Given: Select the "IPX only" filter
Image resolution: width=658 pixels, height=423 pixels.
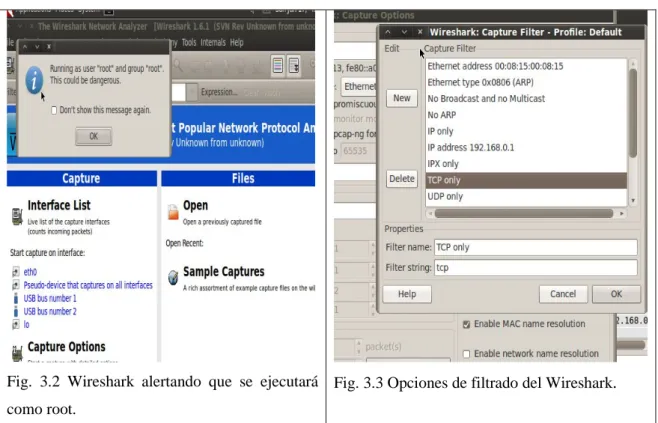Looking at the screenshot, I should point(526,164).
